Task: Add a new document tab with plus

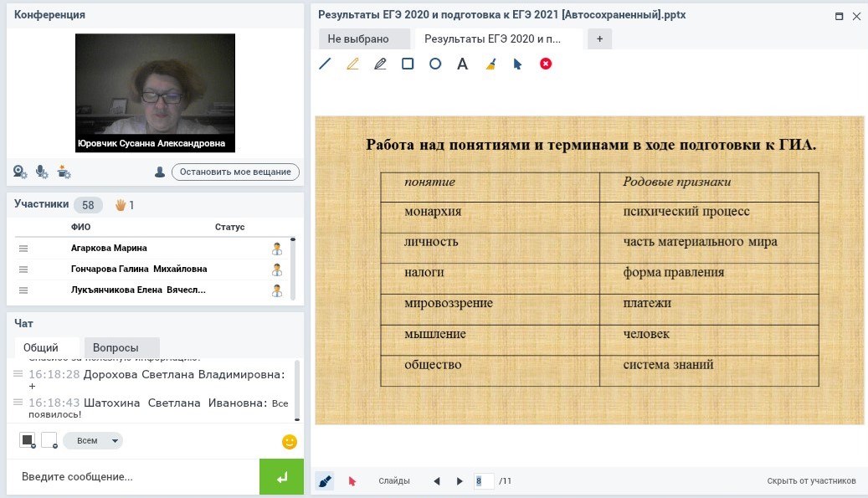Action: tap(599, 39)
